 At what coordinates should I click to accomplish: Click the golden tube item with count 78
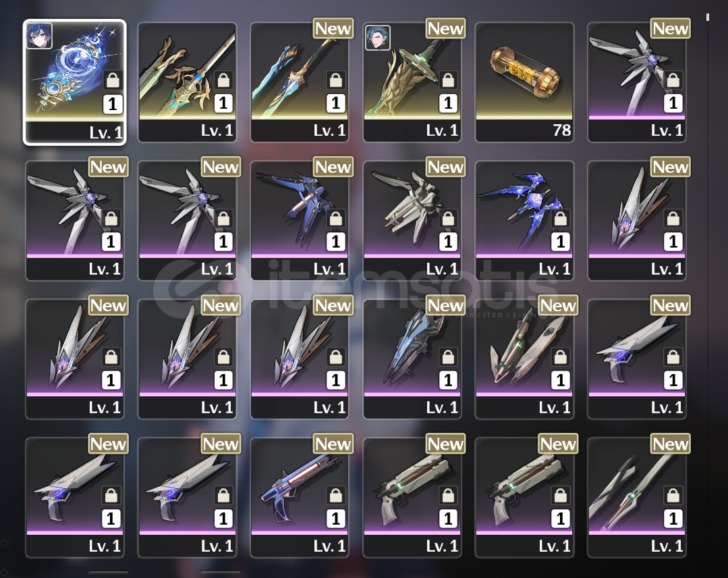(524, 82)
